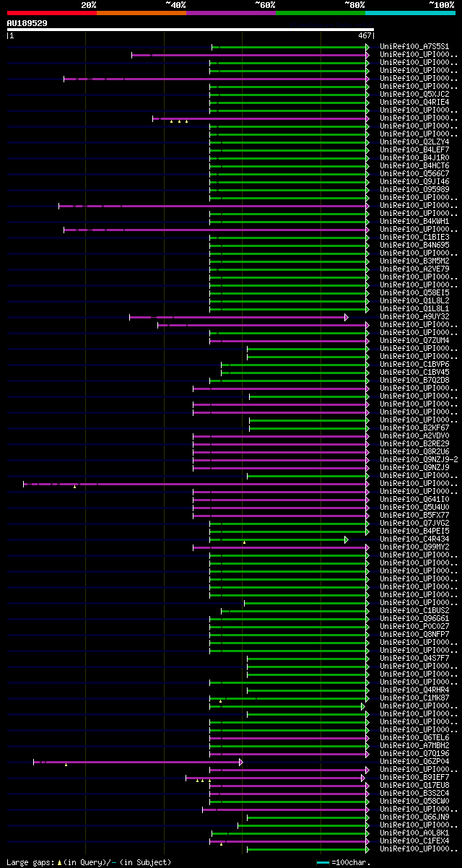Select the UniRef100_B4PEI5 label
Viewport: 462px width, 868px height.
pos(414,531)
